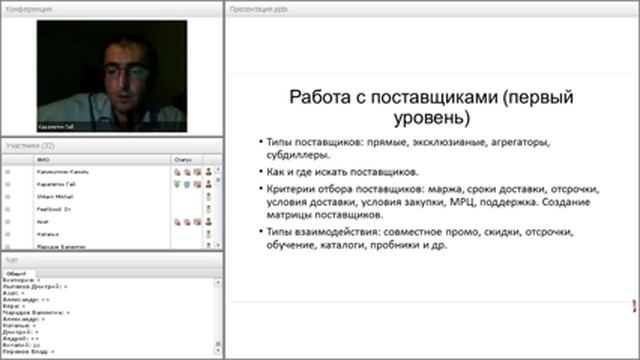Screen dimensions: 640x360
Task: Click the muted microphone icon in first participant row
Action: tap(177, 172)
